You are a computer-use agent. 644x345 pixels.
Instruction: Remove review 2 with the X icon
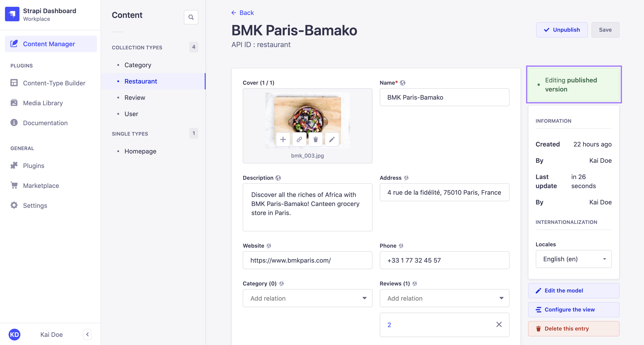[x=499, y=324]
